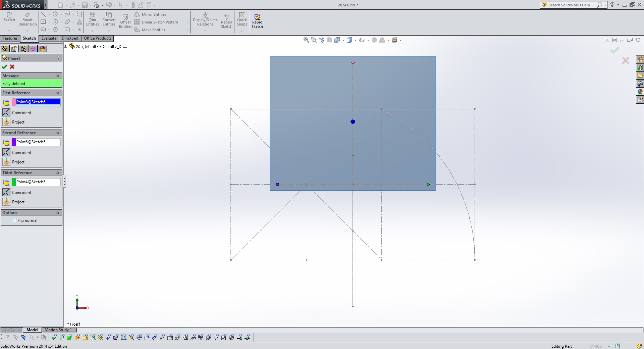Click Convert Entities tool
This screenshot has width=644, height=349.
(x=109, y=19)
